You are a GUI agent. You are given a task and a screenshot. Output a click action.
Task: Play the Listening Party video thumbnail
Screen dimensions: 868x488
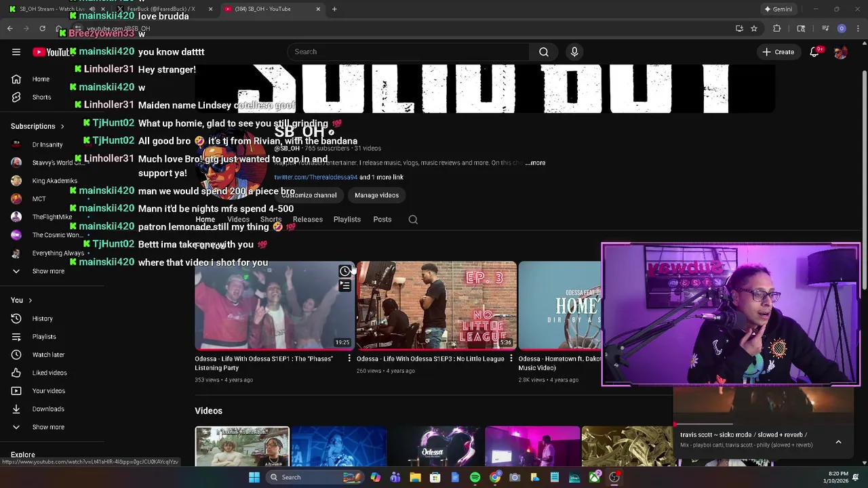(x=275, y=306)
